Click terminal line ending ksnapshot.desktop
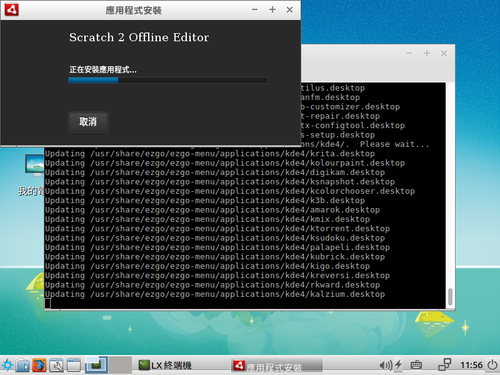500x375 pixels. click(x=220, y=182)
